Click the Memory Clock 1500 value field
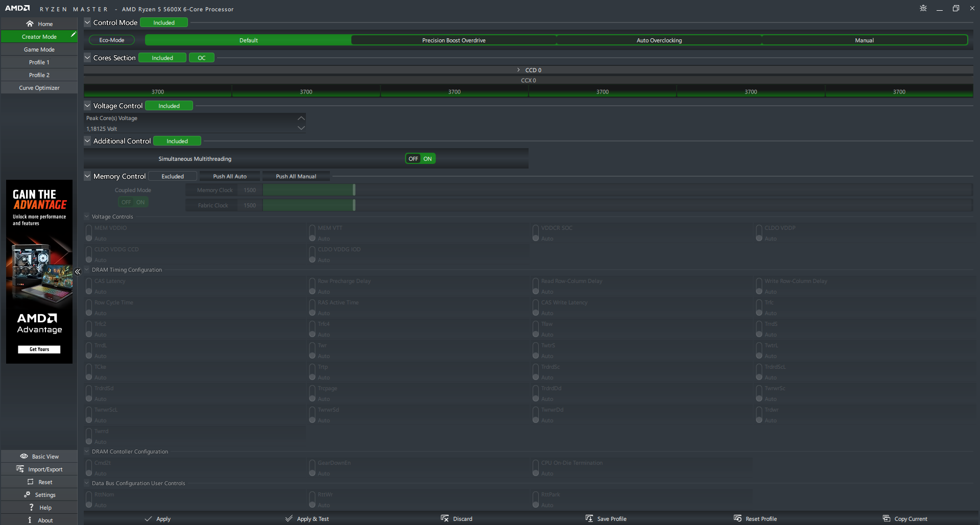 250,190
